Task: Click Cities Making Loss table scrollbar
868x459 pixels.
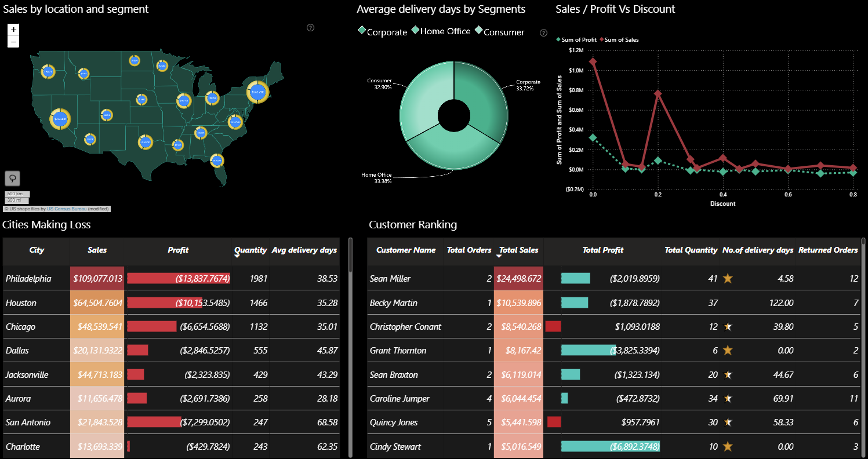Action: point(350,255)
